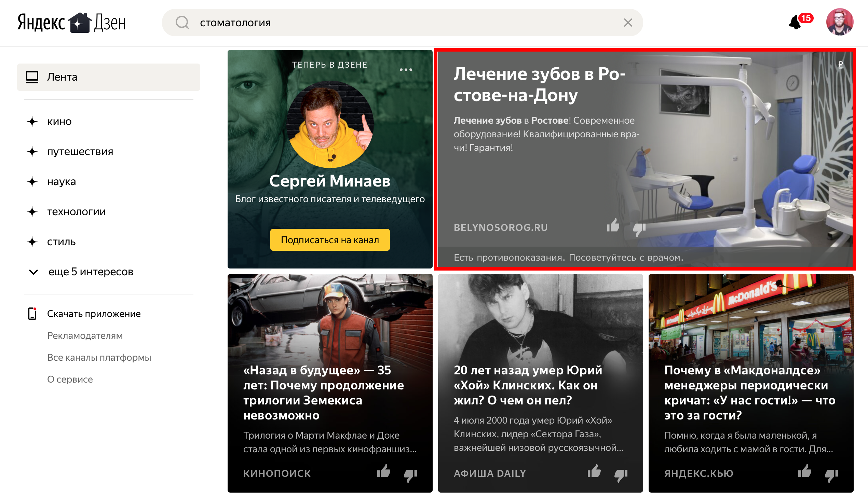Click the phone icon for Скачать приложение
This screenshot has width=868, height=496.
[32, 314]
